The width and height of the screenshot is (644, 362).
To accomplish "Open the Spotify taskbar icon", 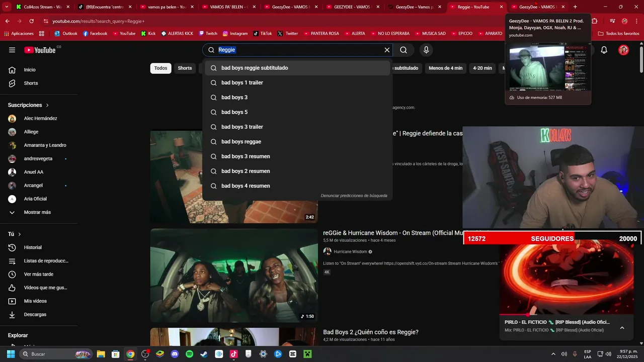I will [x=189, y=354].
